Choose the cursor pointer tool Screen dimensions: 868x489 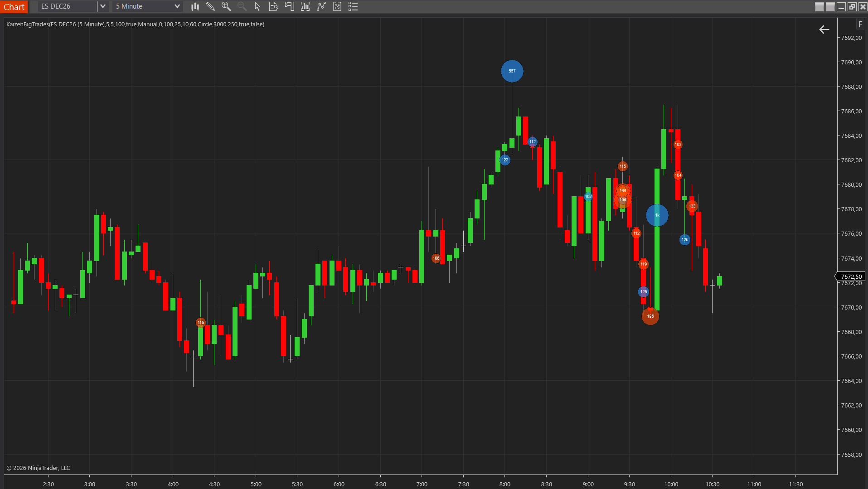pyautogui.click(x=257, y=6)
